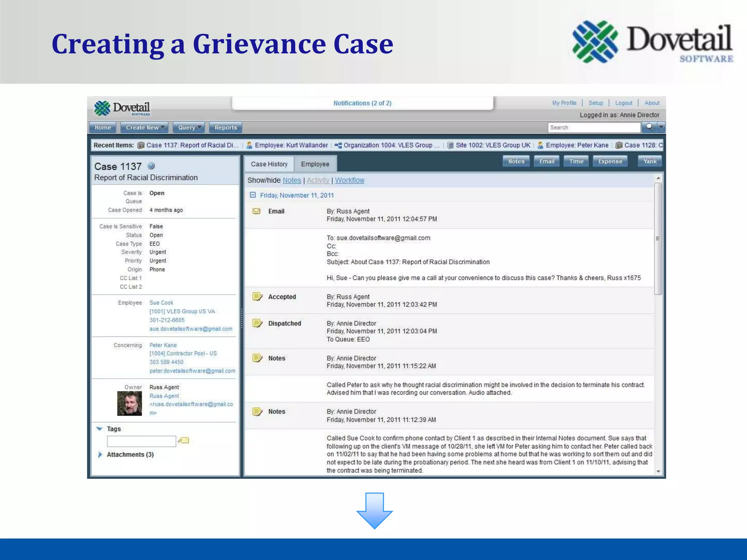Click the Case 1128 recent item icon
Image resolution: width=747 pixels, height=560 pixels.
pos(619,145)
